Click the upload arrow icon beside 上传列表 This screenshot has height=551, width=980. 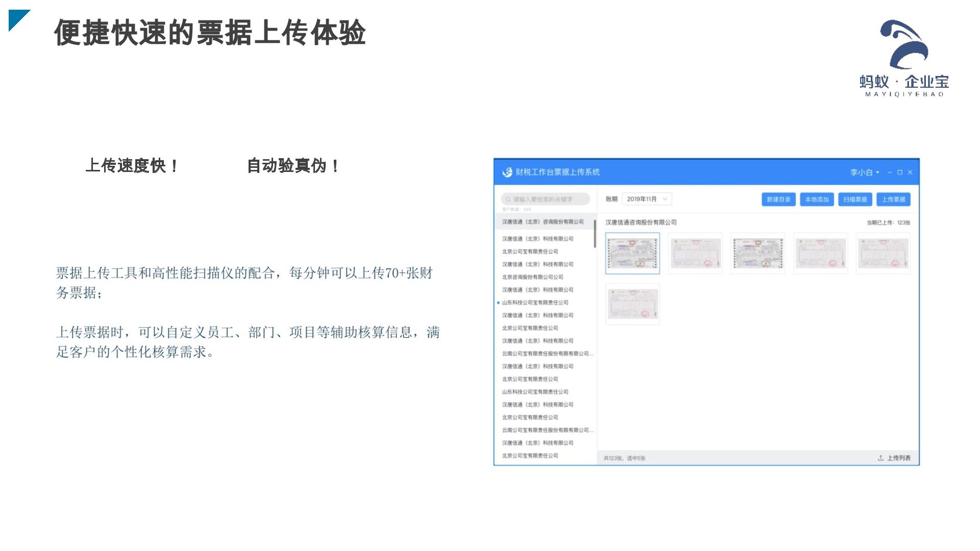tap(880, 458)
